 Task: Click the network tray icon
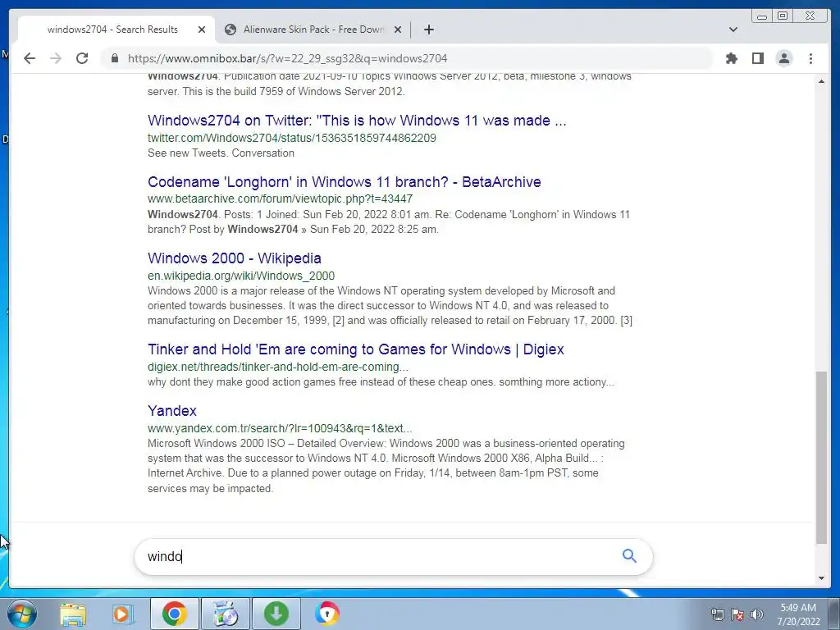pyautogui.click(x=717, y=614)
